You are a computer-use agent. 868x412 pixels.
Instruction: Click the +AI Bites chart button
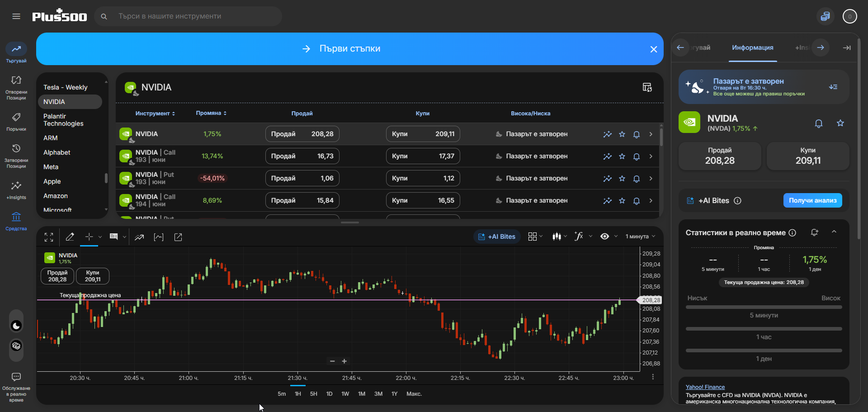pyautogui.click(x=497, y=237)
